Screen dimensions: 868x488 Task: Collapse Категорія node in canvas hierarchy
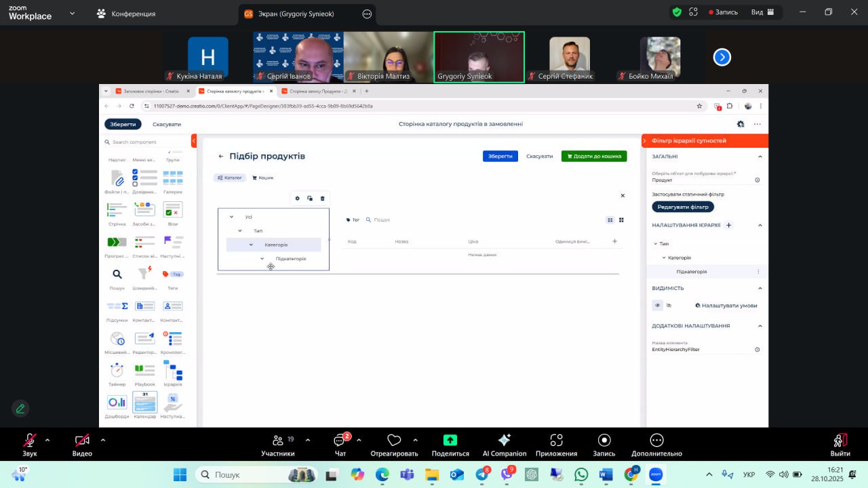pos(251,245)
